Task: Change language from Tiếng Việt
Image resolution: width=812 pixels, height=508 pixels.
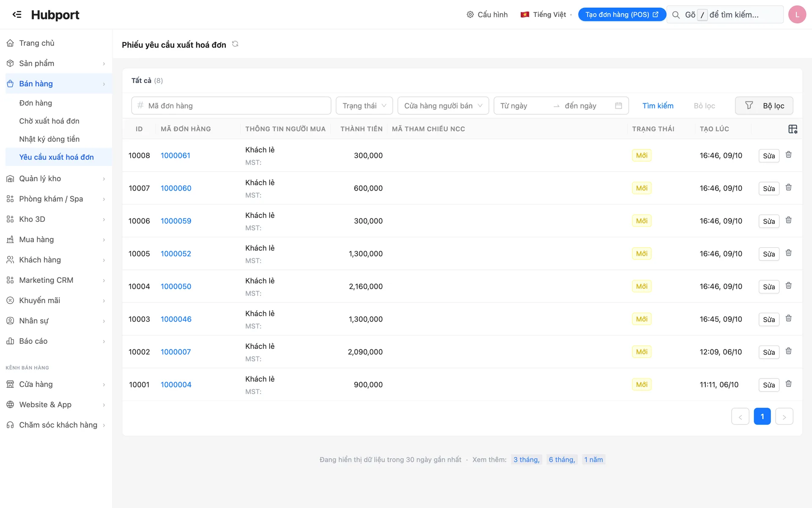Action: [x=546, y=14]
